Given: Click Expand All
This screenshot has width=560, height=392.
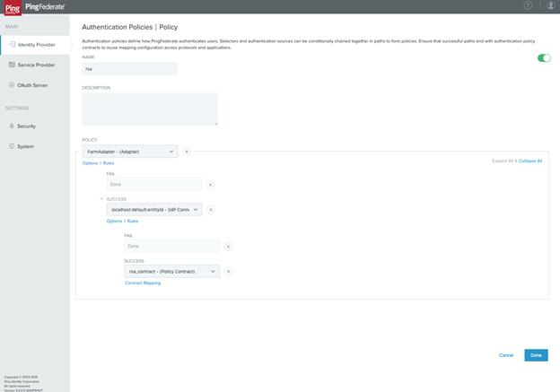Looking at the screenshot, I should (x=503, y=161).
